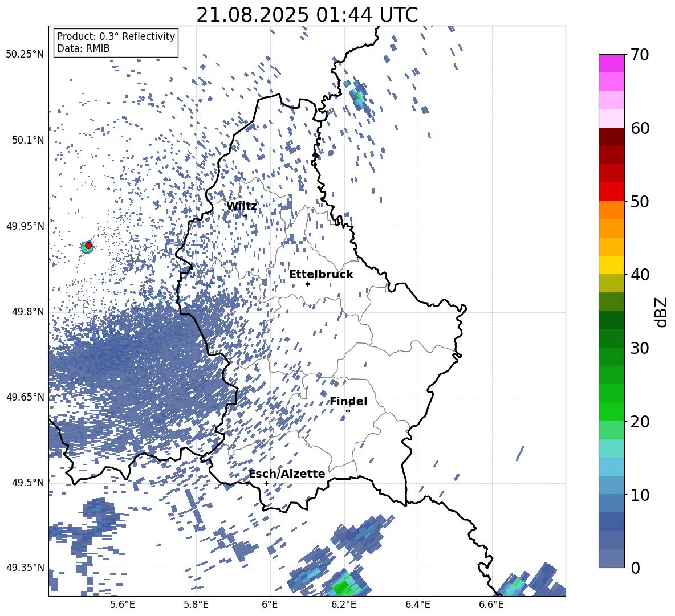Click the bright green colorbar segment above 20
Image resolution: width=675 pixels, height=616 pixels.
(611, 411)
